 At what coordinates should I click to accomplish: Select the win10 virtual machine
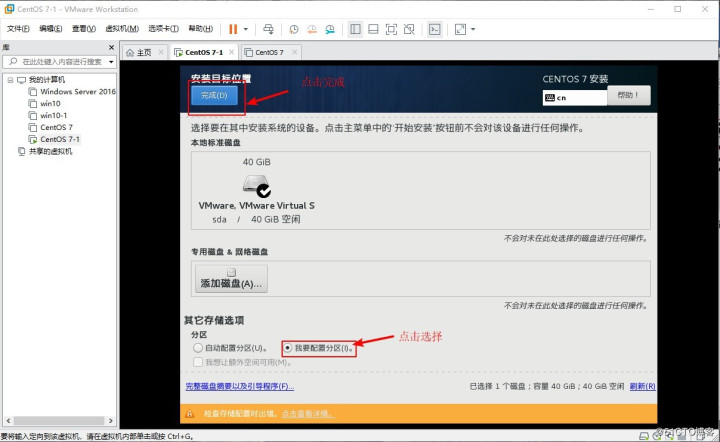pos(50,103)
